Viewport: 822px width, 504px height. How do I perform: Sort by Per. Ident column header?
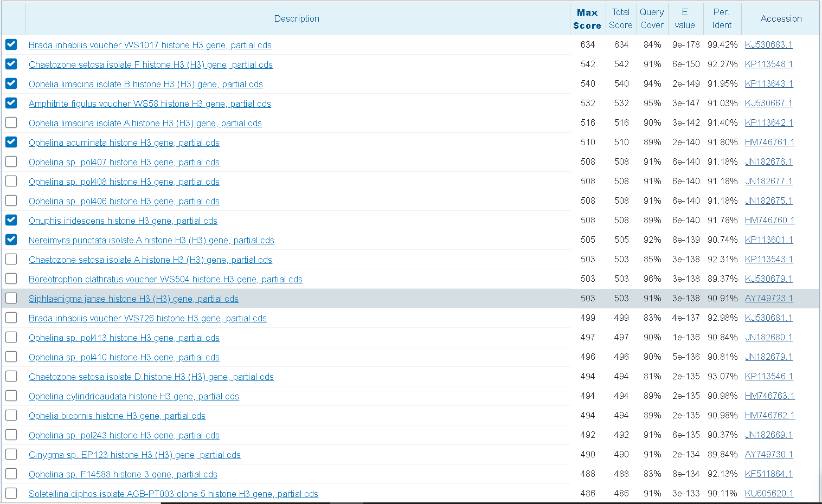tap(722, 19)
